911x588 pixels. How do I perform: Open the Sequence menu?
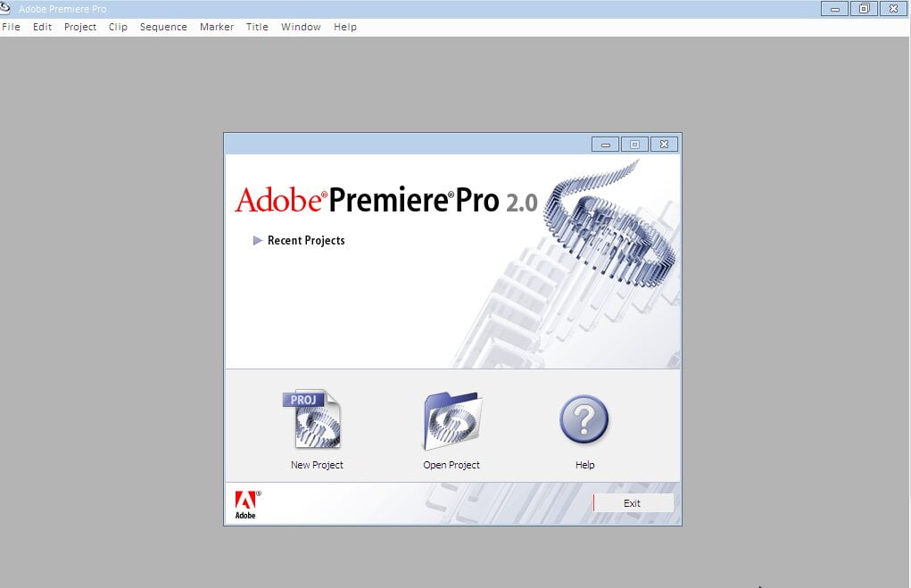[x=163, y=27]
